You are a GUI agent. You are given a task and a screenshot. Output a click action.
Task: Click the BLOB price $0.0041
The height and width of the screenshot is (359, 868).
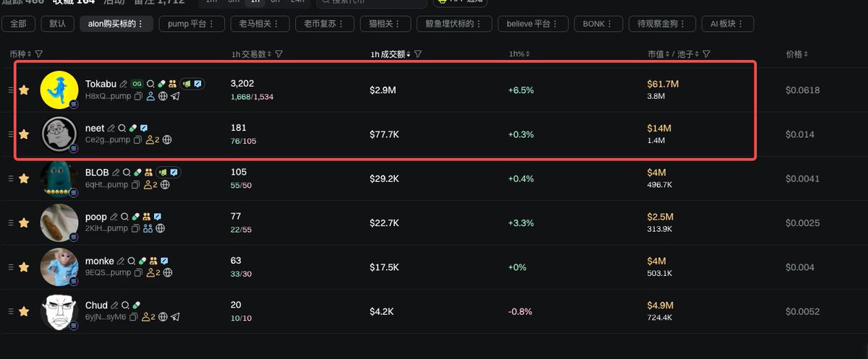pyautogui.click(x=803, y=178)
